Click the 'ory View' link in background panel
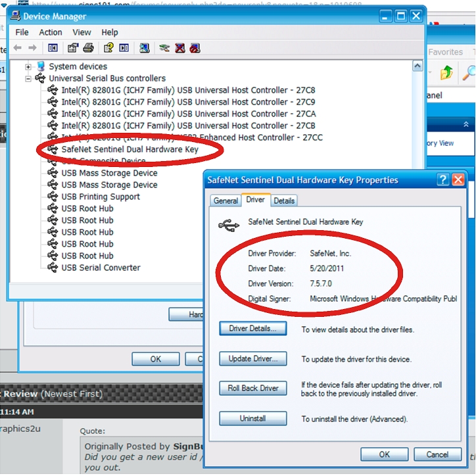The height and width of the screenshot is (476, 476). pyautogui.click(x=440, y=143)
